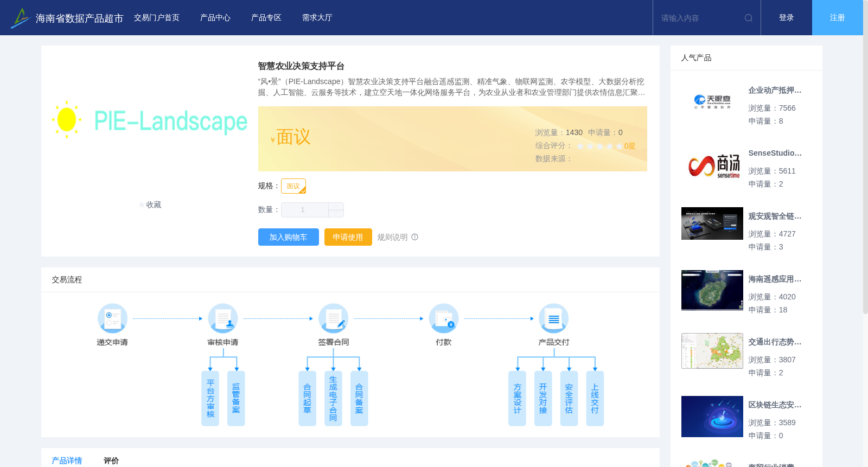Viewport: 868px width, 467px height.
Task: Click the 加入购物车 button
Action: pos(289,237)
